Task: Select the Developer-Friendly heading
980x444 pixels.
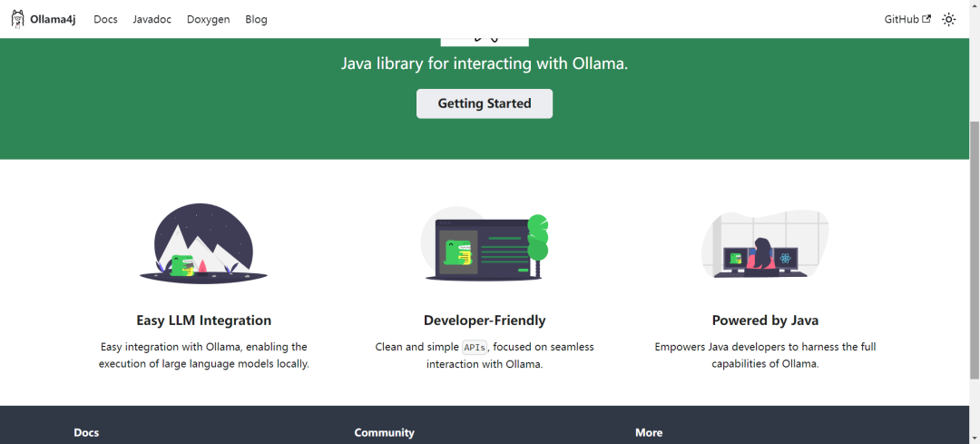Action: pyautogui.click(x=485, y=321)
